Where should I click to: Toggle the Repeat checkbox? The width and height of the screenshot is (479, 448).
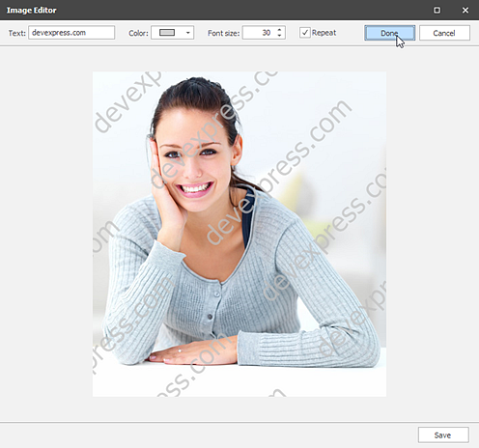(x=305, y=33)
